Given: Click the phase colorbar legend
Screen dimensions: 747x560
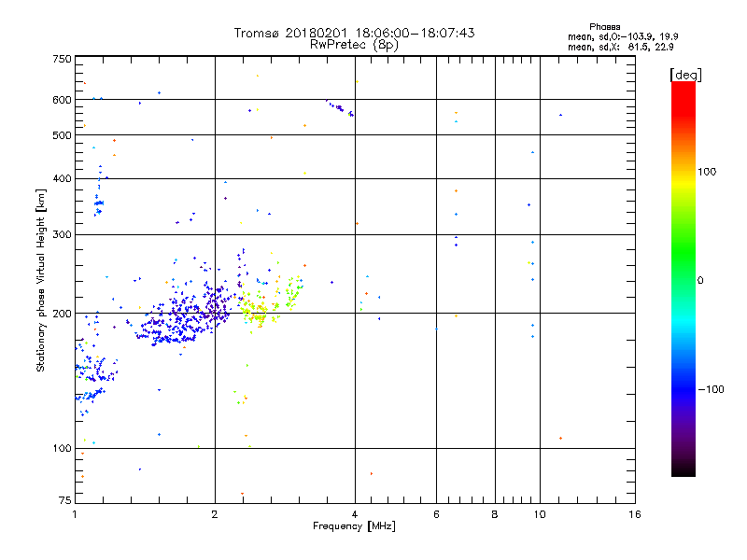Looking at the screenshot, I should coord(684,278).
